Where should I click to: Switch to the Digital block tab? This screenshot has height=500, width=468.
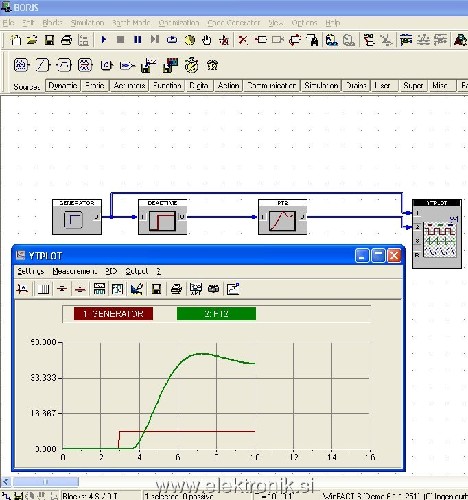tap(199, 86)
